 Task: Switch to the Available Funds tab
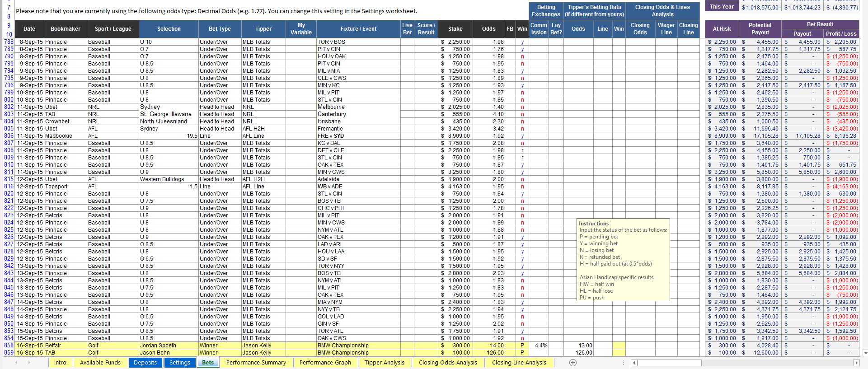[x=100, y=363]
